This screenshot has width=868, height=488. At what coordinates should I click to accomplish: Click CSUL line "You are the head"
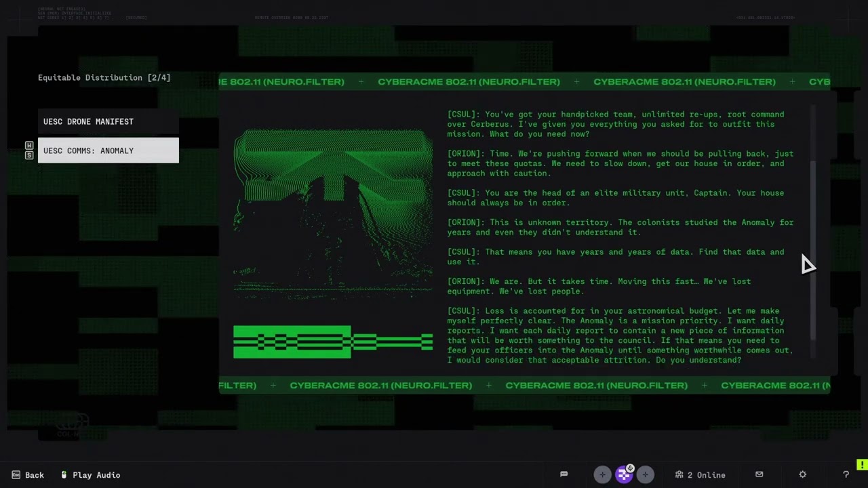click(616, 198)
